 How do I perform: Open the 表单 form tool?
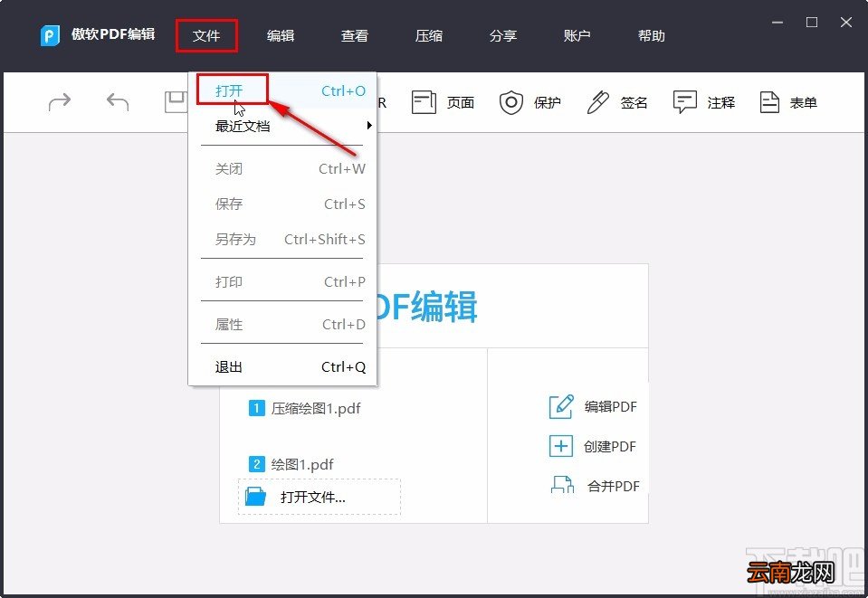789,103
